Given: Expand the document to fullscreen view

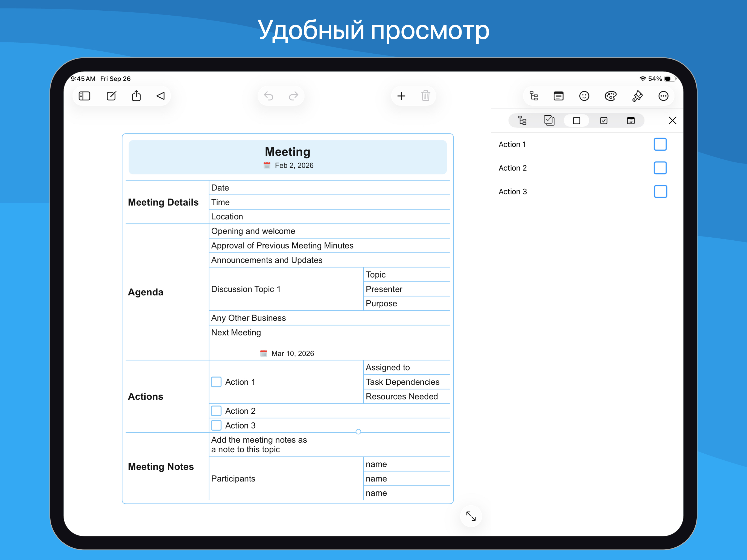Looking at the screenshot, I should click(x=471, y=516).
